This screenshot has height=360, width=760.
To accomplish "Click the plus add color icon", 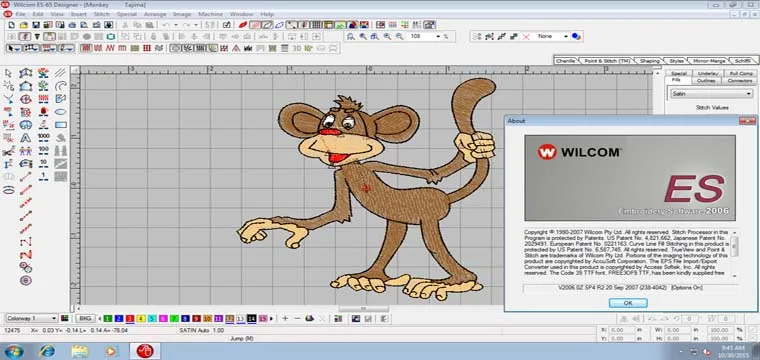I will pos(285,318).
